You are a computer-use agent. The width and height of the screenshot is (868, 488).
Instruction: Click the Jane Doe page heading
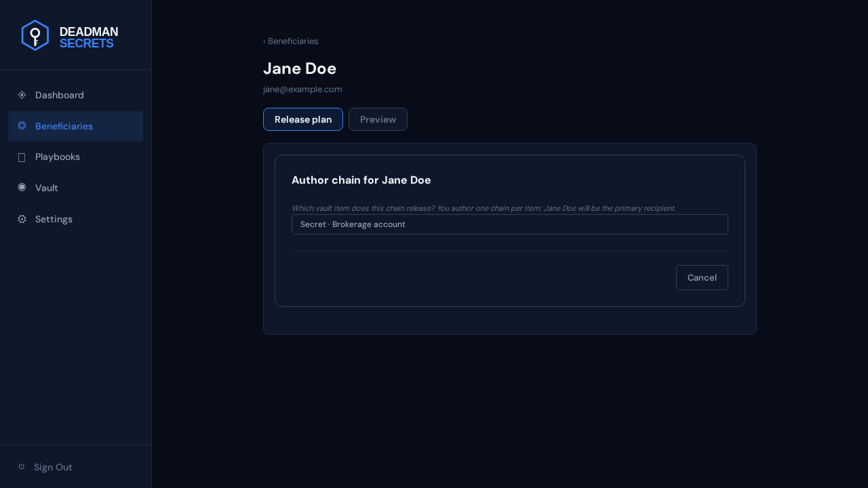coord(300,68)
